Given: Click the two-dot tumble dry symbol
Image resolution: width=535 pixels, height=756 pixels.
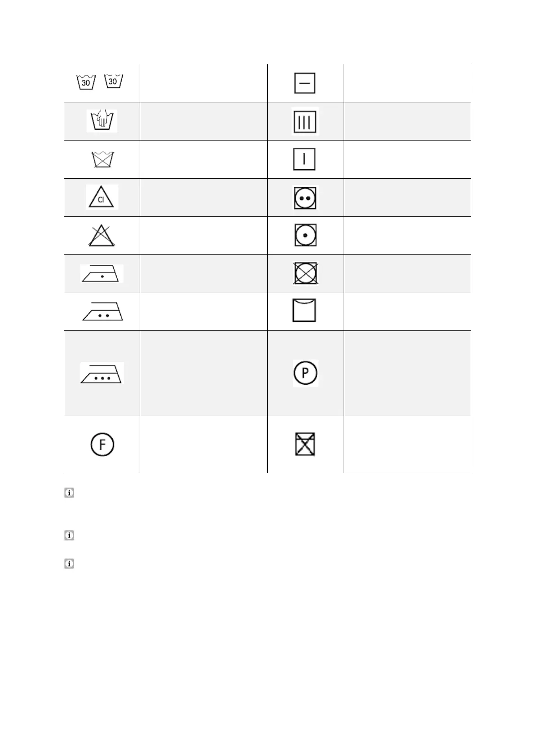Looking at the screenshot, I should [305, 198].
